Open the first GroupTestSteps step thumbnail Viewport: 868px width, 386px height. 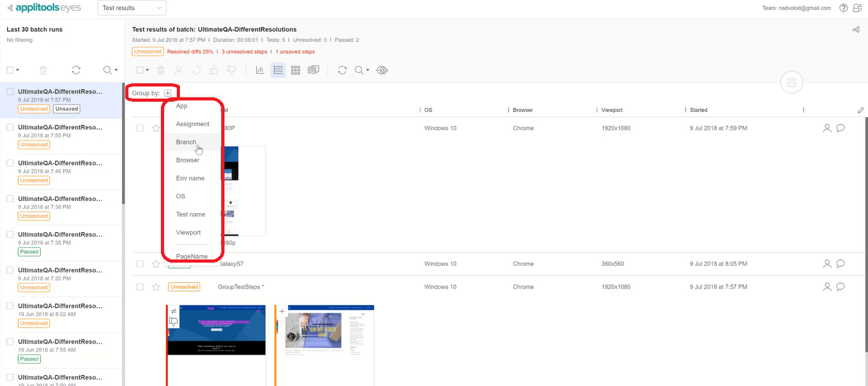(x=216, y=345)
